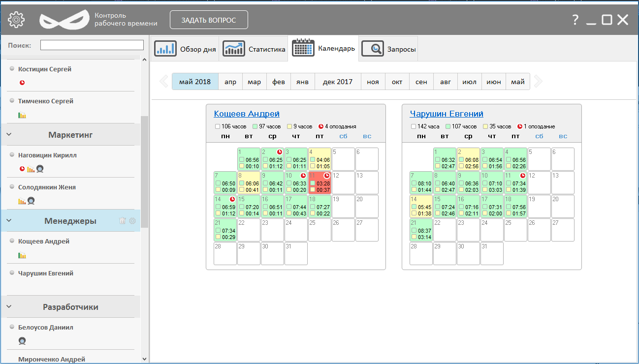Click green '97 часов' legend swatch

click(x=256, y=126)
